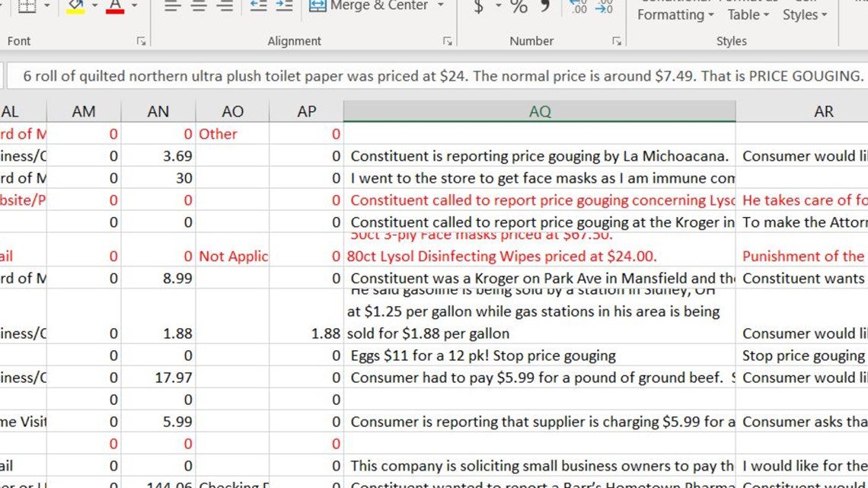Select the cell about price gouging at Kroger
868x488 pixels.
[540, 222]
